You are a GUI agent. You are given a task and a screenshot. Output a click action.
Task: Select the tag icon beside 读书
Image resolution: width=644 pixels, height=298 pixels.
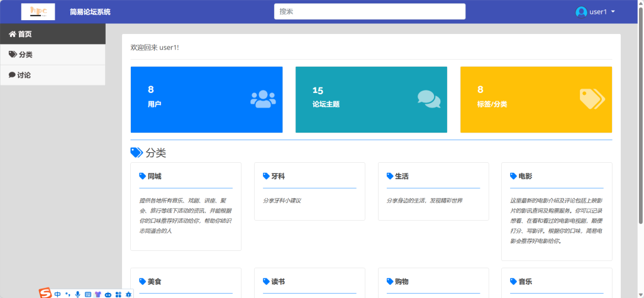point(266,281)
